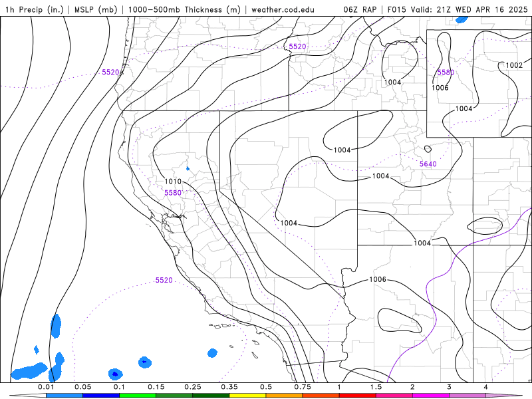Click the 0.75 legend value
The image size is (532, 399).
[303, 387]
